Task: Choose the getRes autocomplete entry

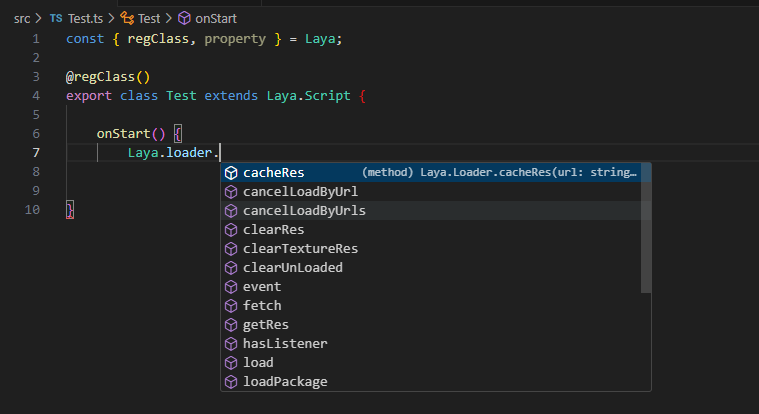Action: (266, 325)
